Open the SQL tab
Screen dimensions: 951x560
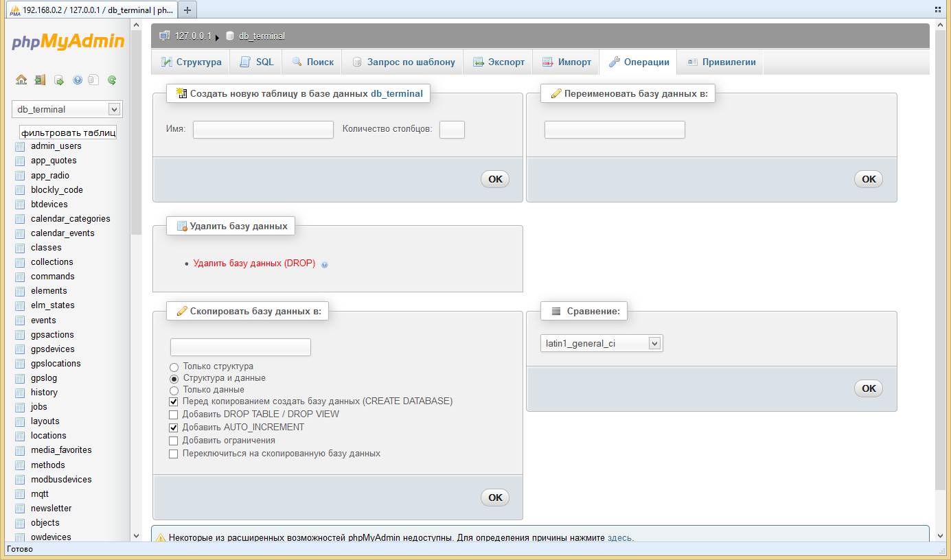(256, 62)
